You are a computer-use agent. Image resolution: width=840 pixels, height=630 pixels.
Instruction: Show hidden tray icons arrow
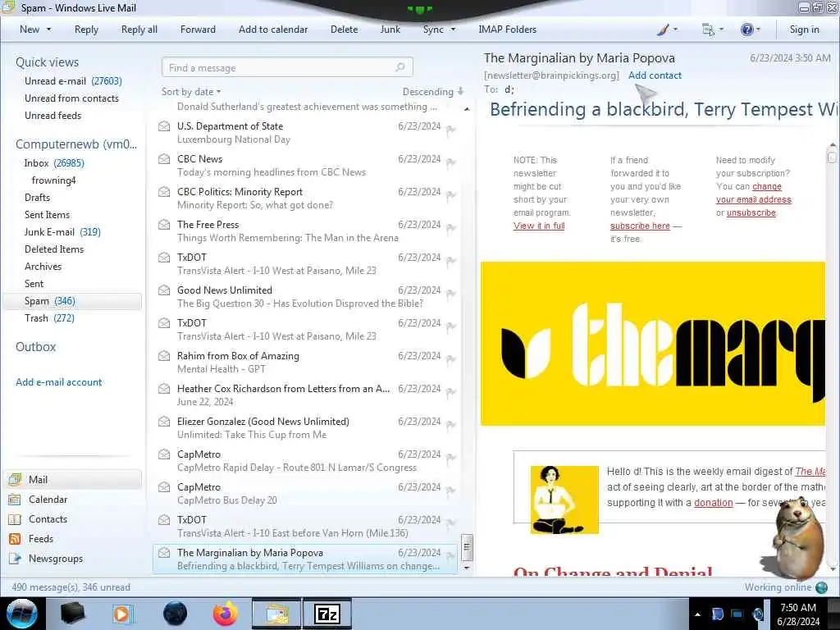tap(697, 614)
